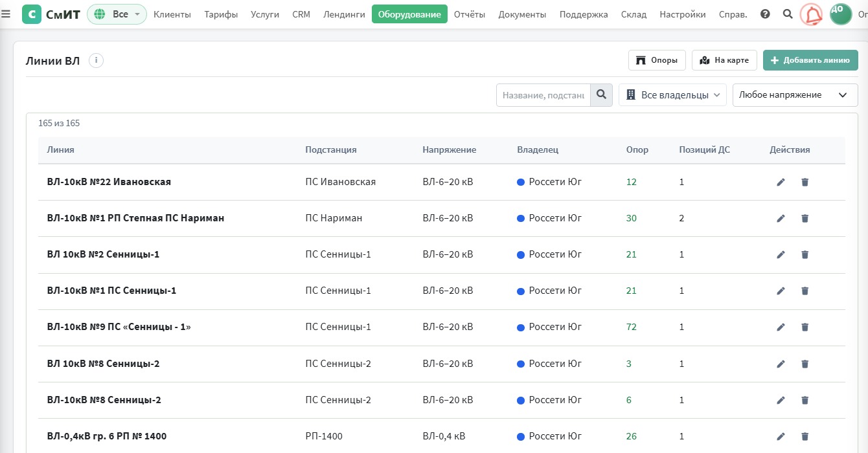Select the Настройки menu
The image size is (868, 453).
tap(683, 14)
